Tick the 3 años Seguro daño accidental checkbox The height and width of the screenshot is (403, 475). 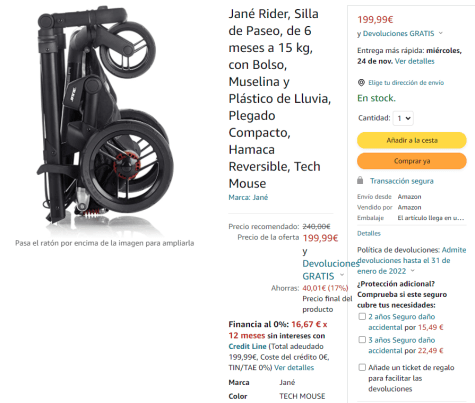pos(362,340)
